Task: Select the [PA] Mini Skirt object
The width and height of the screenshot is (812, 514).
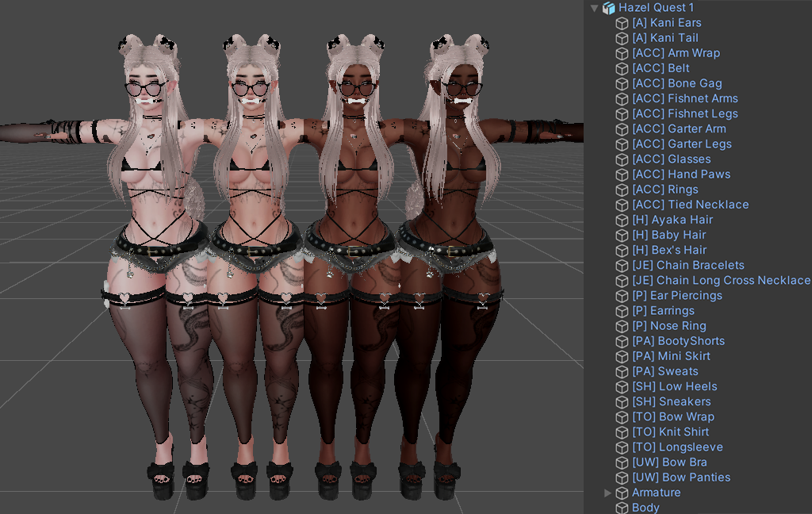Action: [x=671, y=356]
